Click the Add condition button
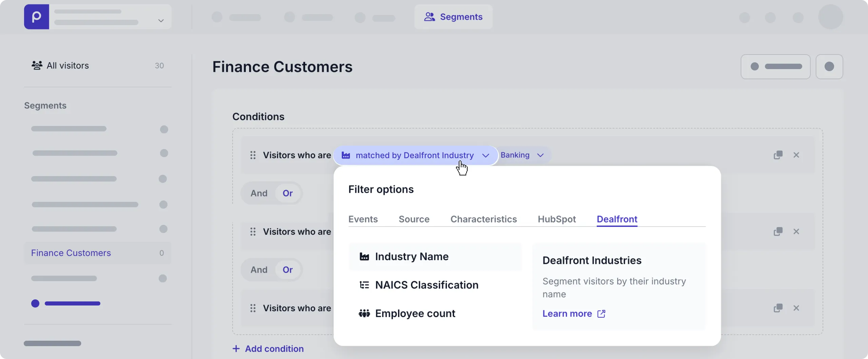The height and width of the screenshot is (359, 868). [x=268, y=349]
